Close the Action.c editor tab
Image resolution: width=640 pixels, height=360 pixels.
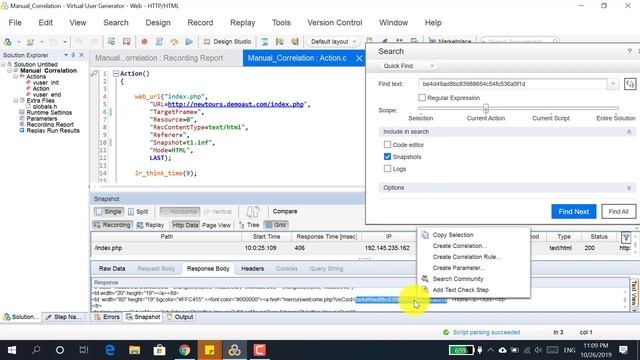[x=359, y=58]
